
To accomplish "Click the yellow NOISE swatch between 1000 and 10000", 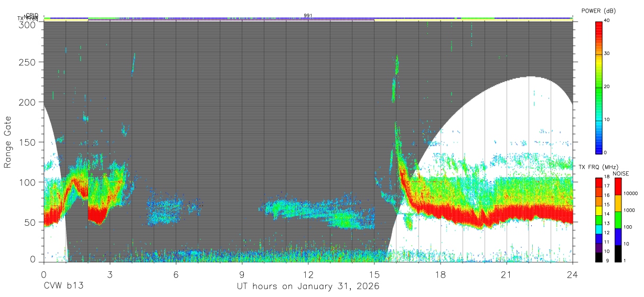I will point(618,203).
